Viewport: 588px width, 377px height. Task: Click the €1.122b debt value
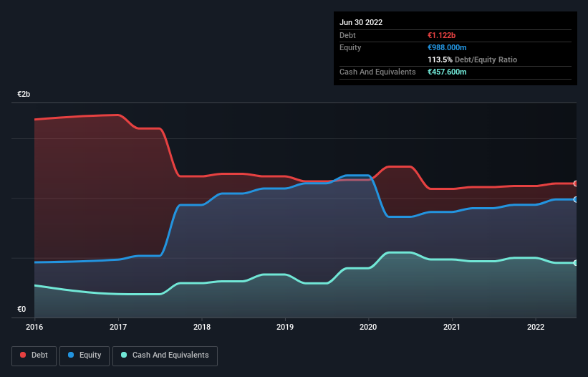[441, 35]
